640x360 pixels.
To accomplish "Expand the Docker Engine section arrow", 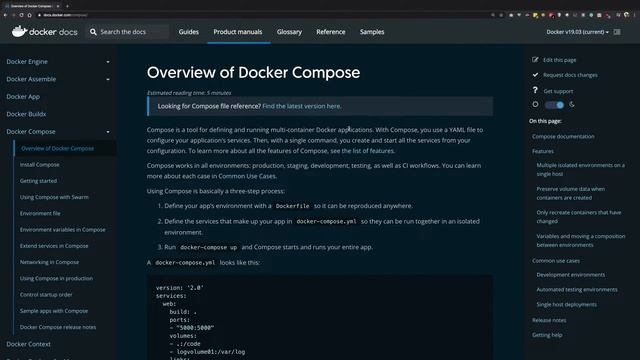I will (x=108, y=62).
